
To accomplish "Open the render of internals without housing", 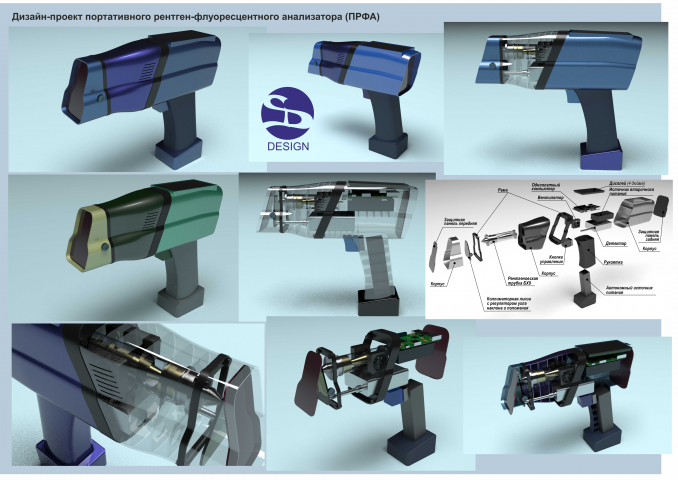I will pyautogui.click(x=370, y=393).
